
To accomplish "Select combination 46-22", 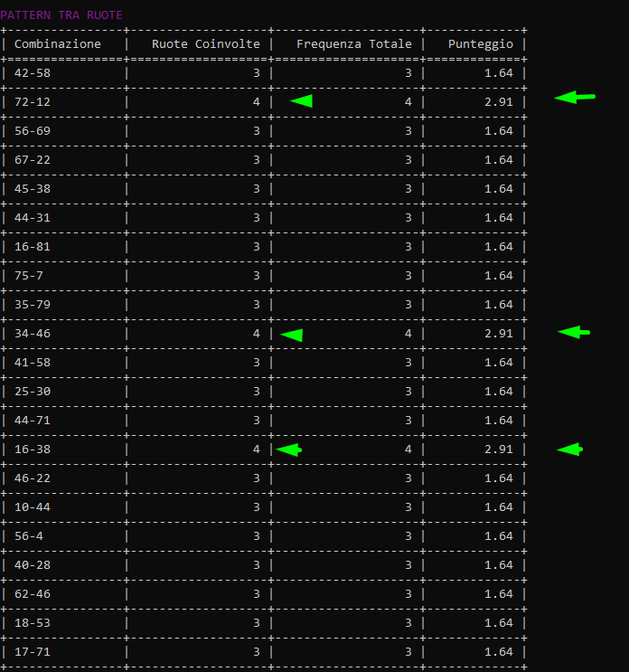I will pos(33,478).
